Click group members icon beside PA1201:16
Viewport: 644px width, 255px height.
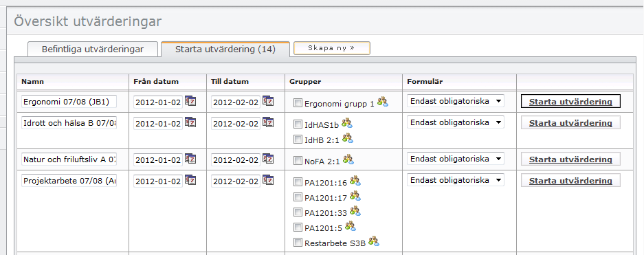(x=355, y=180)
